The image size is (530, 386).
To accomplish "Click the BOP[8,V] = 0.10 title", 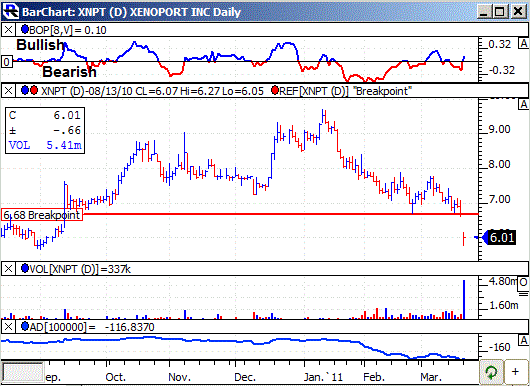I will (68, 30).
